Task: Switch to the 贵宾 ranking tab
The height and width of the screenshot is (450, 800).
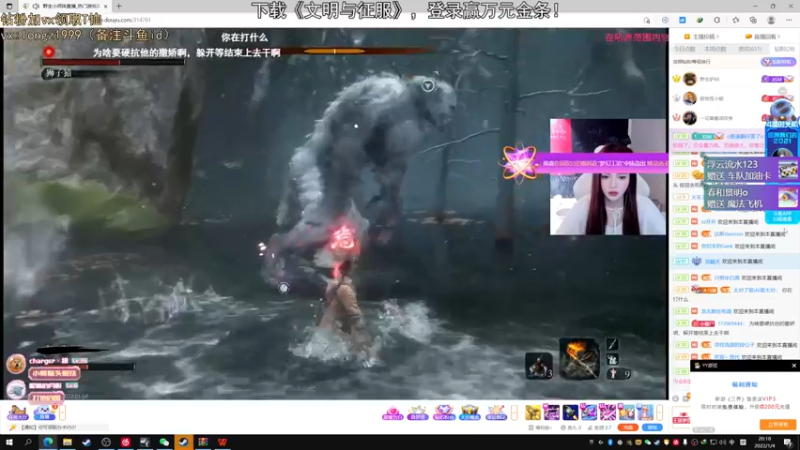Action: point(750,49)
